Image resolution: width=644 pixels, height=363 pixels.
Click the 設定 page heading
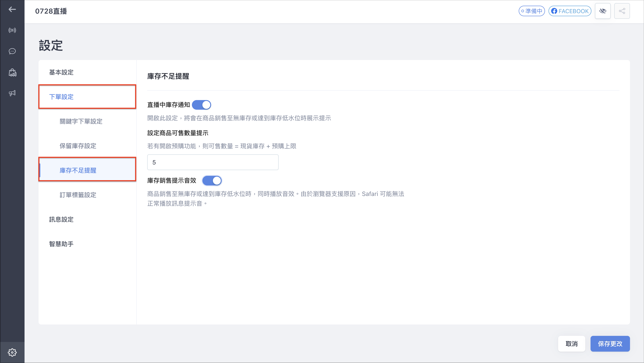[x=51, y=46]
